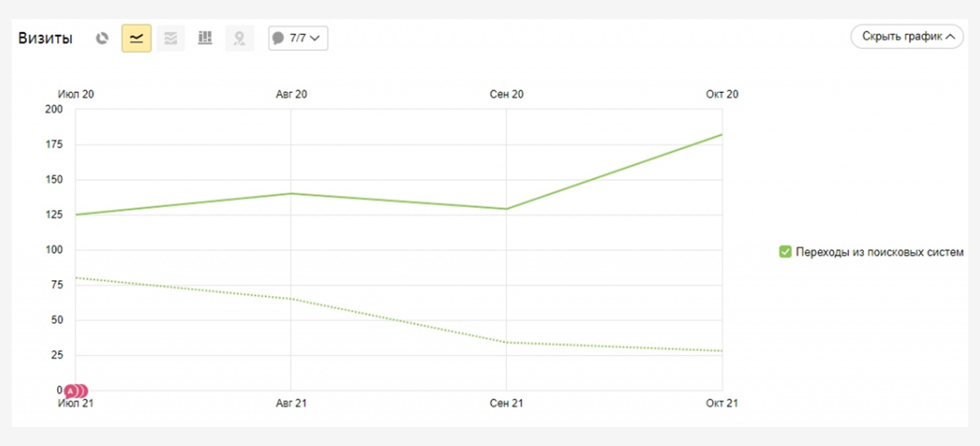Click the dotted line point at Сен 21

(506, 342)
